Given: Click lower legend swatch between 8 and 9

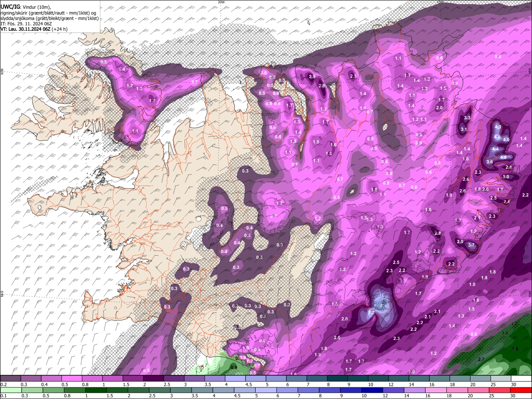Looking at the screenshot, I should coord(329,390).
